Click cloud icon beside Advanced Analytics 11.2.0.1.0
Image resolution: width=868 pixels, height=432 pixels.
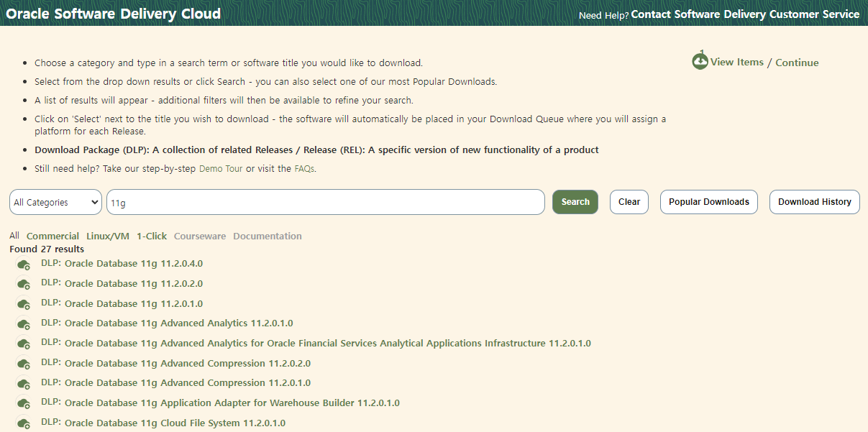[x=24, y=324]
